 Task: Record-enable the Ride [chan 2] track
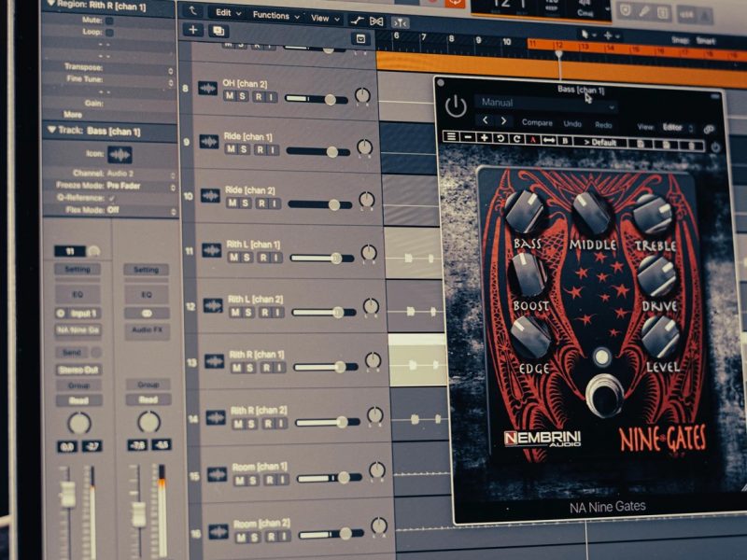(261, 203)
